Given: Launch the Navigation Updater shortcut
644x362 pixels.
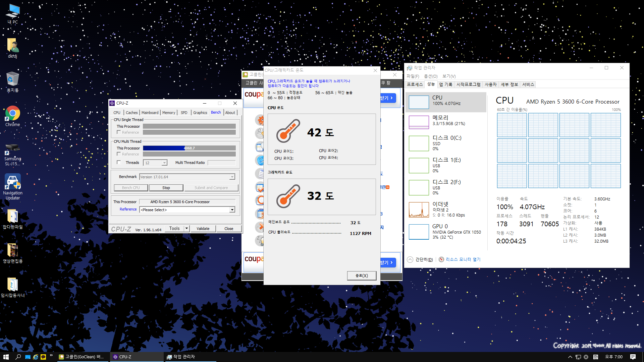Looking at the screenshot, I should (x=13, y=187).
